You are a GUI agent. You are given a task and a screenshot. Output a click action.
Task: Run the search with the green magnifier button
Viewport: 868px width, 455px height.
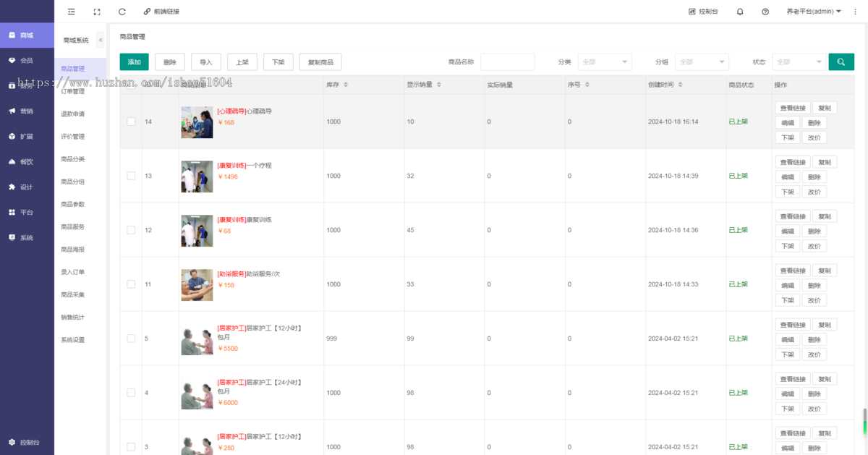coord(841,62)
